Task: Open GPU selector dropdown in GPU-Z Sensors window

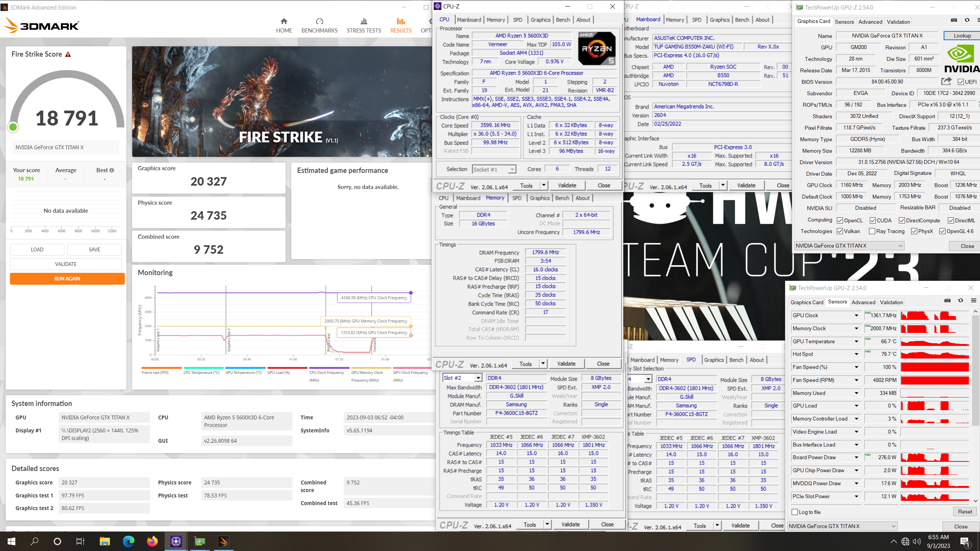Action: tap(843, 526)
